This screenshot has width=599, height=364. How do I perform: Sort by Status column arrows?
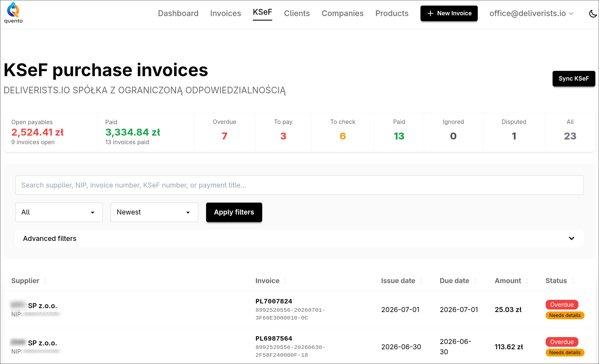click(573, 281)
